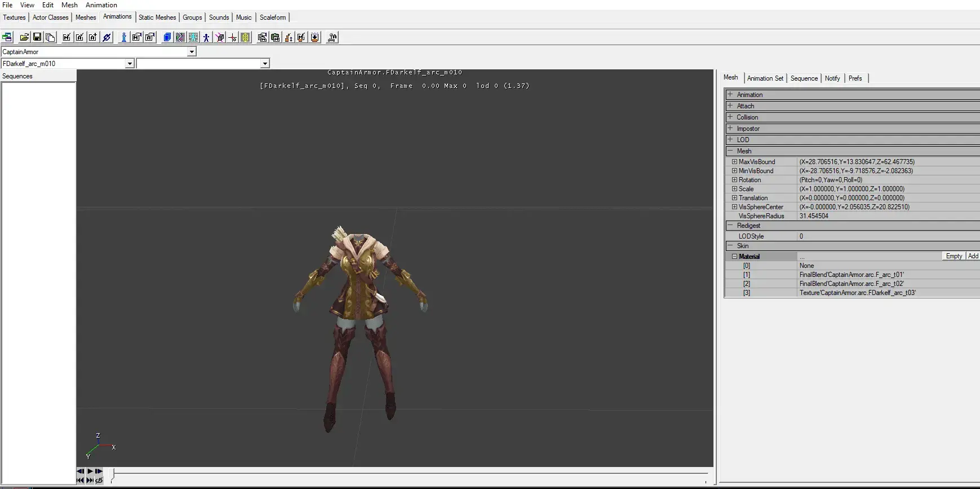Open the Animation menu
This screenshot has height=489, width=980.
101,5
